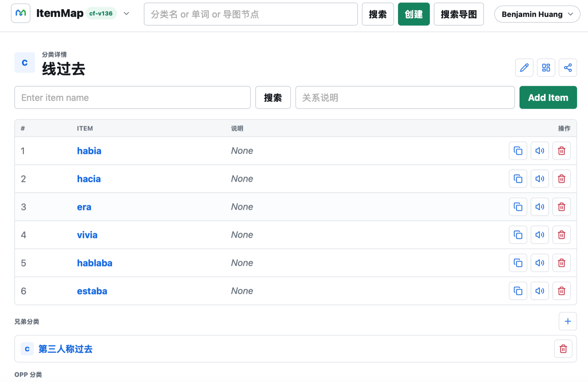
Task: Click the Add Item button
Action: tap(548, 97)
